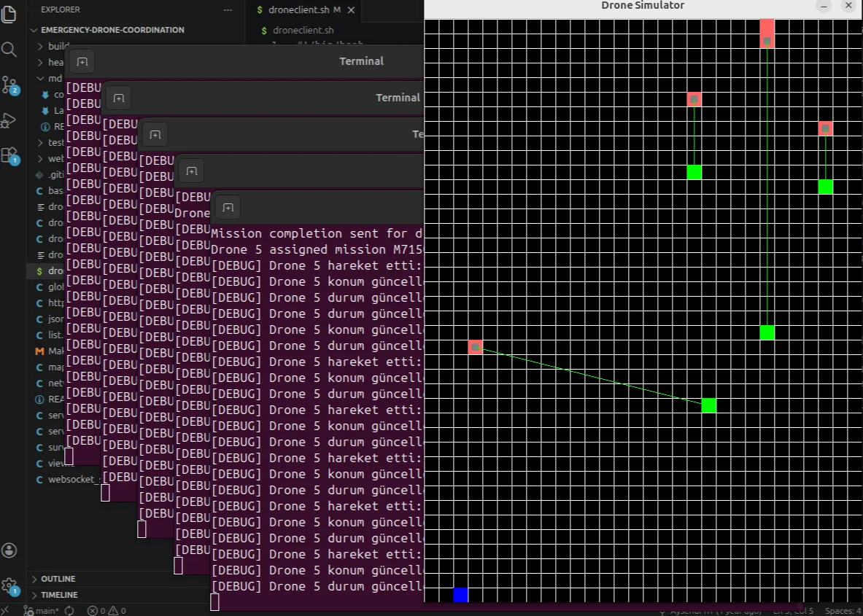Image resolution: width=863 pixels, height=616 pixels.
Task: Click the green target below the tallest vertical line
Action: click(767, 332)
